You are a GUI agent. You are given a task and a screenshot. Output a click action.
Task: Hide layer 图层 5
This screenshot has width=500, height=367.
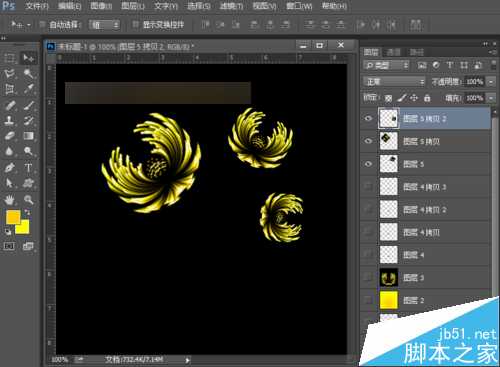368,164
